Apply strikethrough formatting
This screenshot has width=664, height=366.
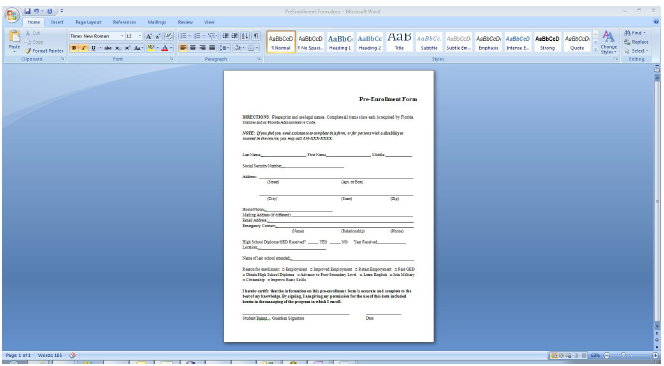tap(108, 48)
